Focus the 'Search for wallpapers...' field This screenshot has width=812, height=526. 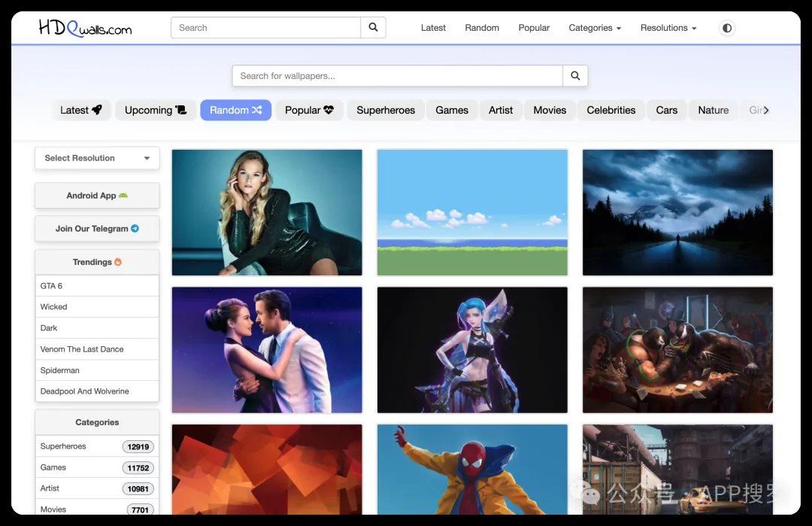(397, 76)
